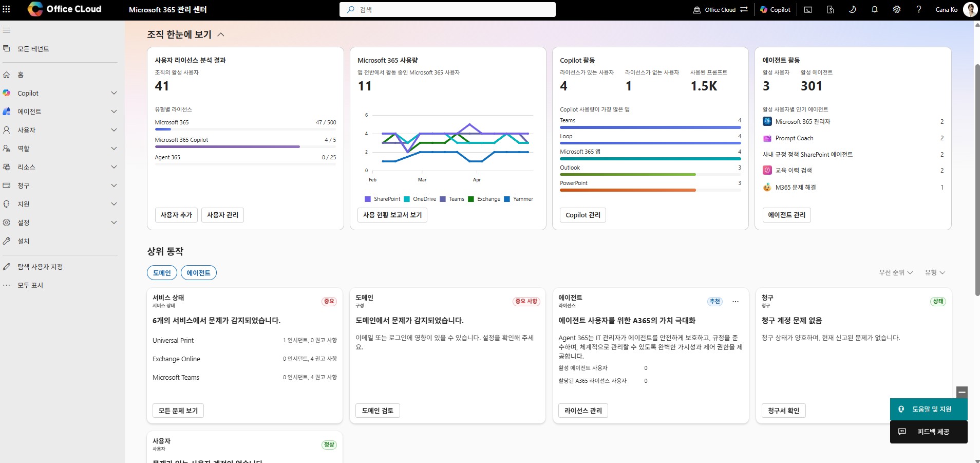The image size is (980, 463).
Task: Open more options on the 에이전트 card
Action: click(736, 302)
